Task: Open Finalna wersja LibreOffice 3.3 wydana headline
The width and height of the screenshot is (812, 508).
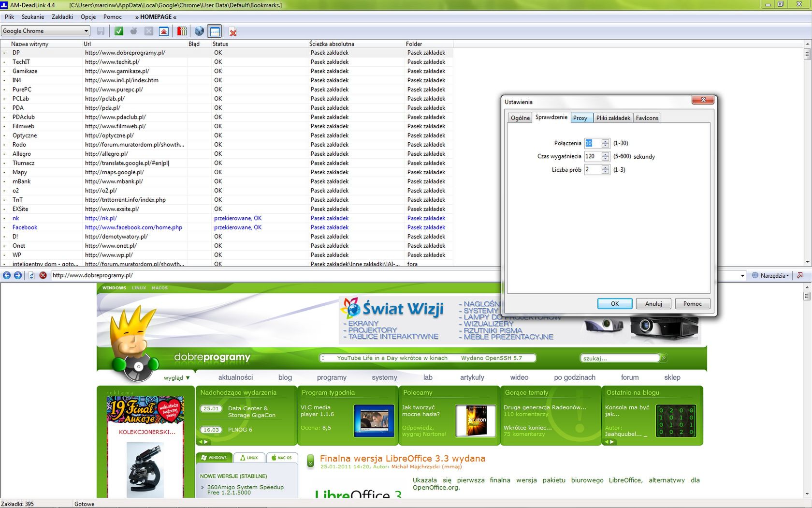Action: point(402,458)
